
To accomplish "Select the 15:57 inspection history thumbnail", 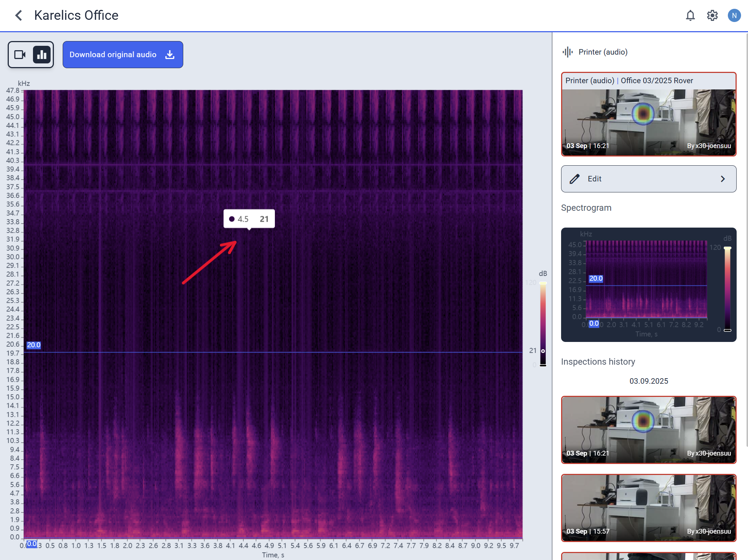I will point(648,508).
